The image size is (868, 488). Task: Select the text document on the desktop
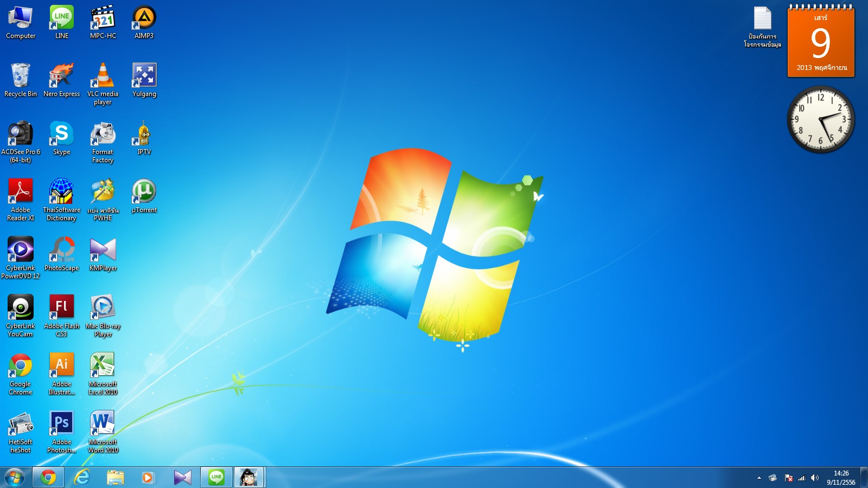[762, 27]
